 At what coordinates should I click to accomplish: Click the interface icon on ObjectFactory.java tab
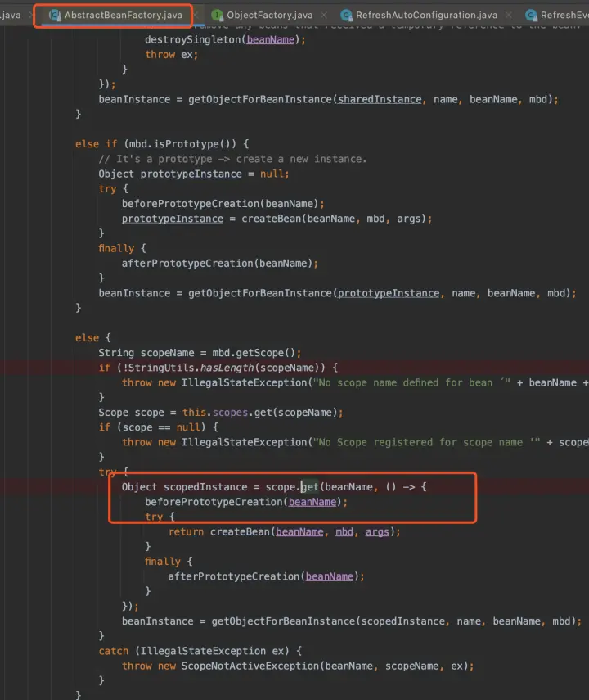[217, 16]
